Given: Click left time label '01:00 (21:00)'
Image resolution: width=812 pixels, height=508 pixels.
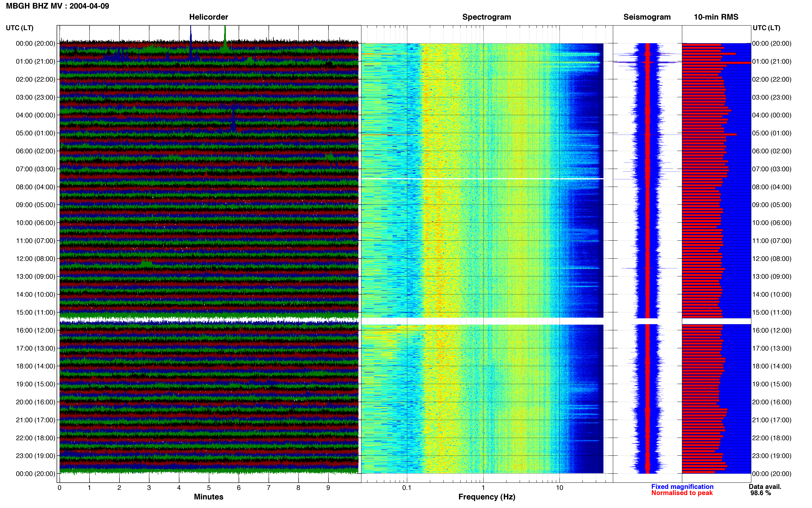Looking at the screenshot, I should tap(36, 61).
